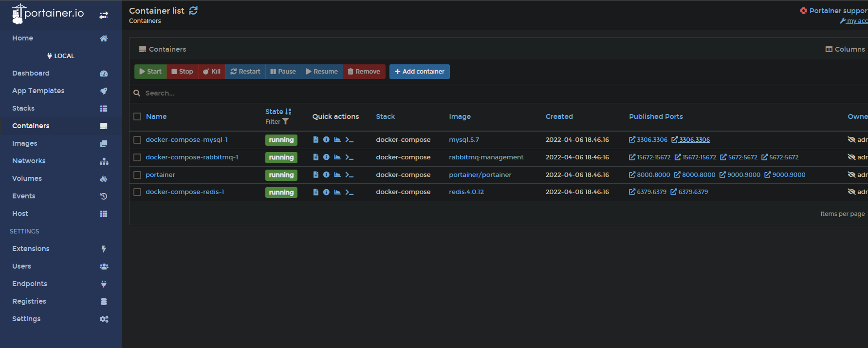
Task: Click Add container button
Action: click(420, 72)
